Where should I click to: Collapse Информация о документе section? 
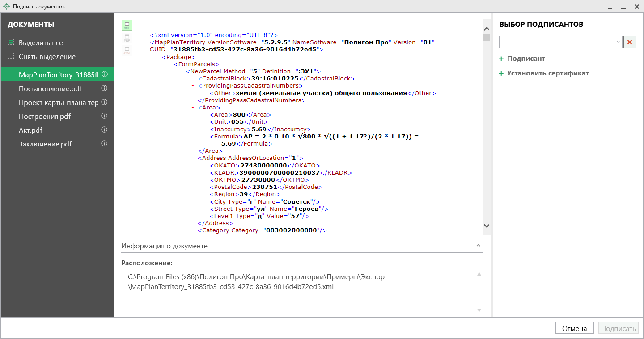coord(478,246)
